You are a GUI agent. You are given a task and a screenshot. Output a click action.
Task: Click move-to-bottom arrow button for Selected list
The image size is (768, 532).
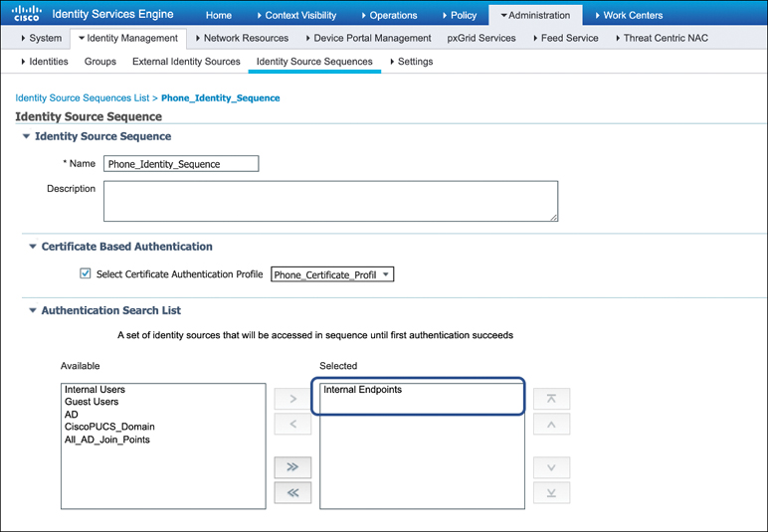coord(550,492)
